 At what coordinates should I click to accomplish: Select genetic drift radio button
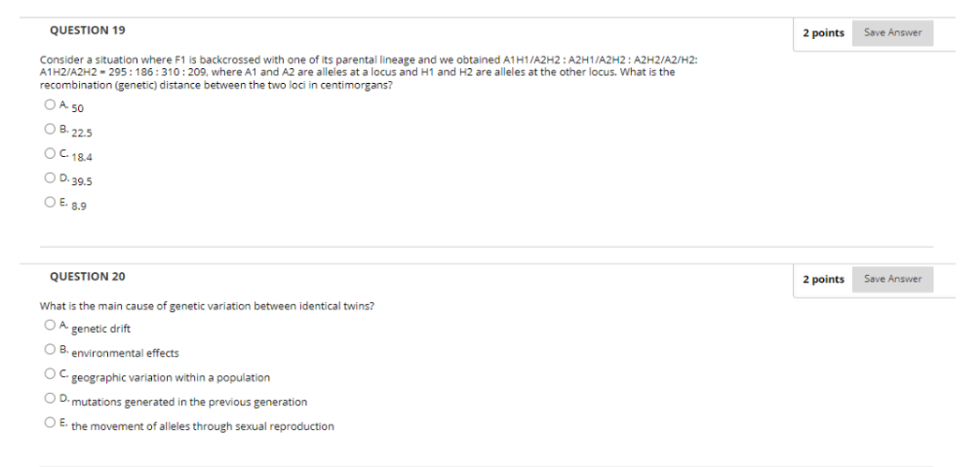coord(50,325)
